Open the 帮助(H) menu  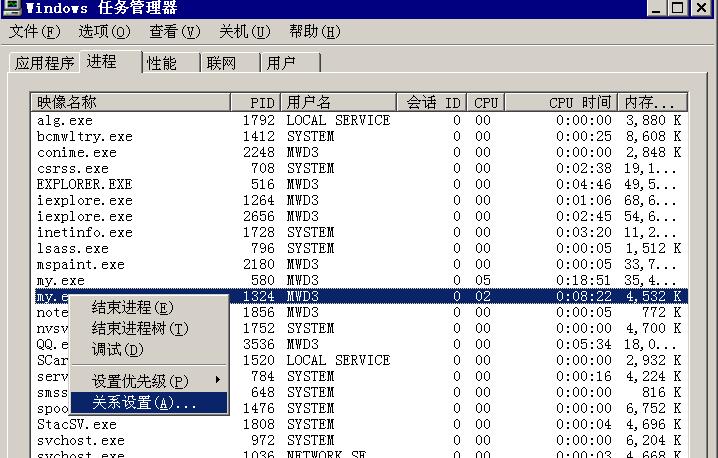pos(314,32)
